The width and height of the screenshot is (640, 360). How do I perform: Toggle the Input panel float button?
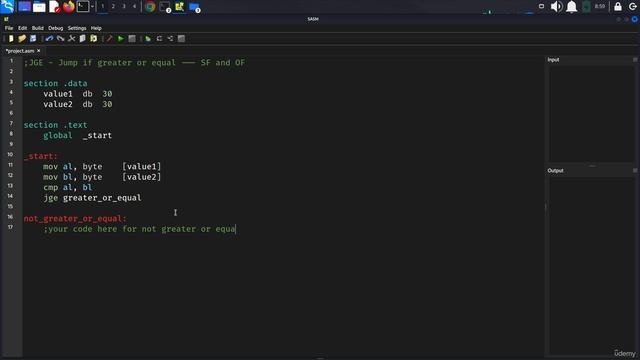(635, 60)
